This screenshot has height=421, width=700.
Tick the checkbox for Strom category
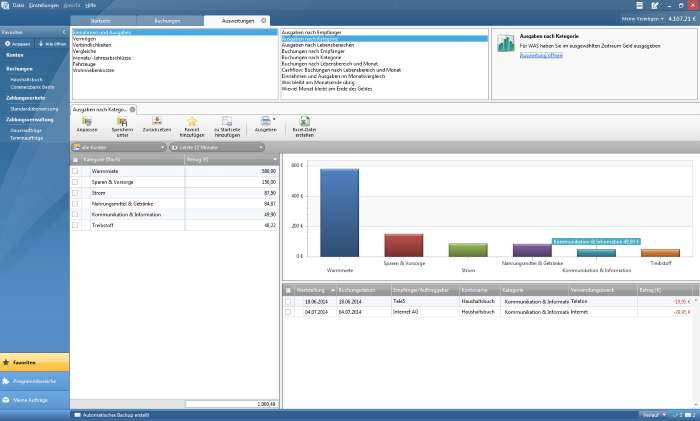point(75,193)
